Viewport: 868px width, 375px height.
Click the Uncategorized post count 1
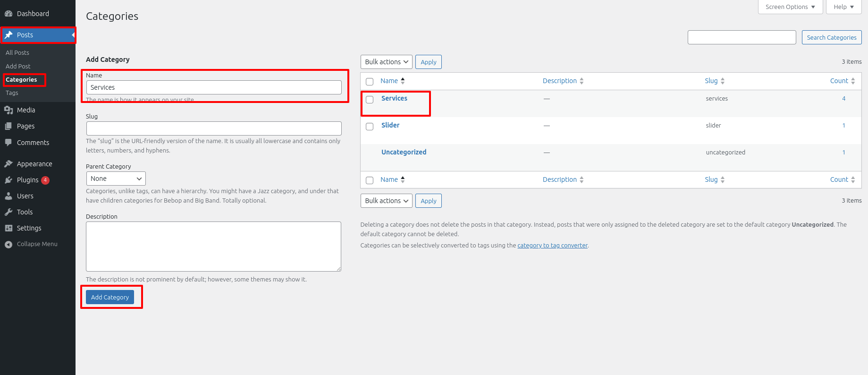click(x=844, y=153)
